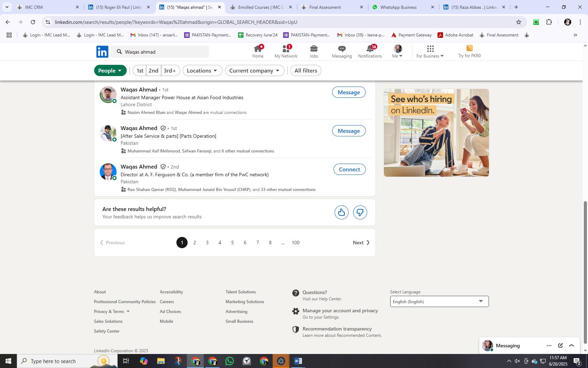Toggle 1st connections filter
588x368 pixels.
140,70
